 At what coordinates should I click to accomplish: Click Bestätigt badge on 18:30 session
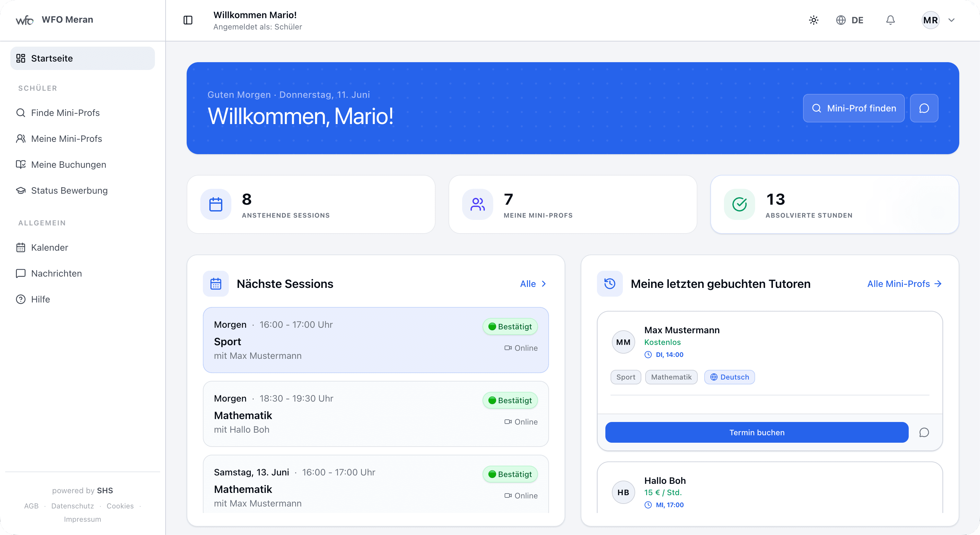pyautogui.click(x=510, y=400)
